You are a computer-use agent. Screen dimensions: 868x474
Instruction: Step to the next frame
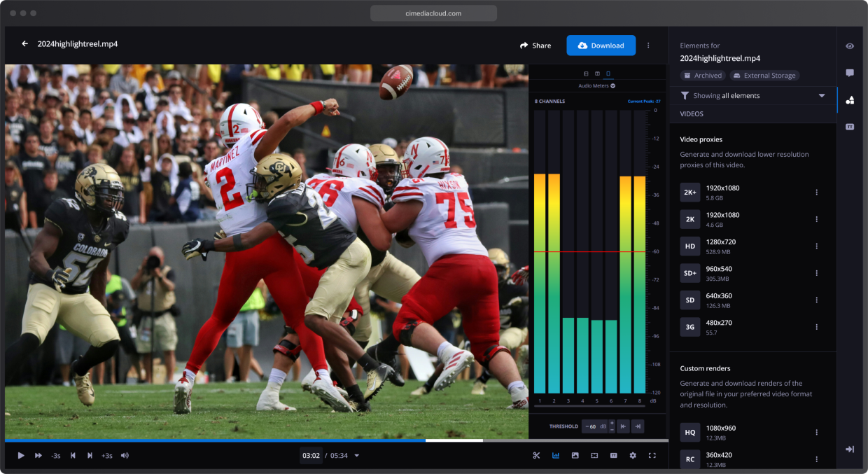point(90,456)
